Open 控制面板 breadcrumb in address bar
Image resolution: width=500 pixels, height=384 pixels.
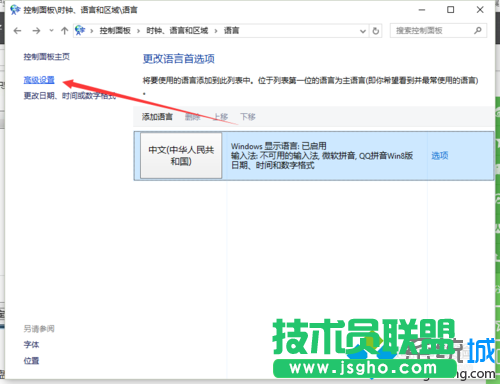pyautogui.click(x=115, y=31)
